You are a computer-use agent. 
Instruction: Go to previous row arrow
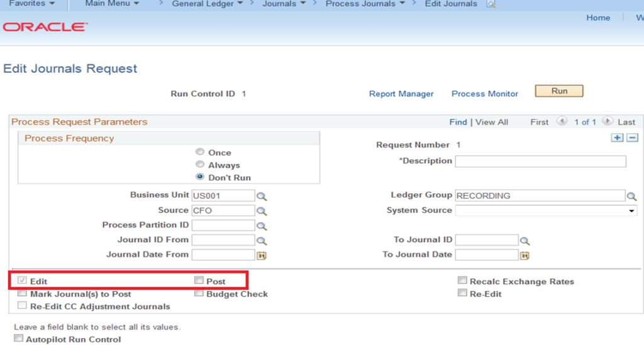click(x=562, y=121)
